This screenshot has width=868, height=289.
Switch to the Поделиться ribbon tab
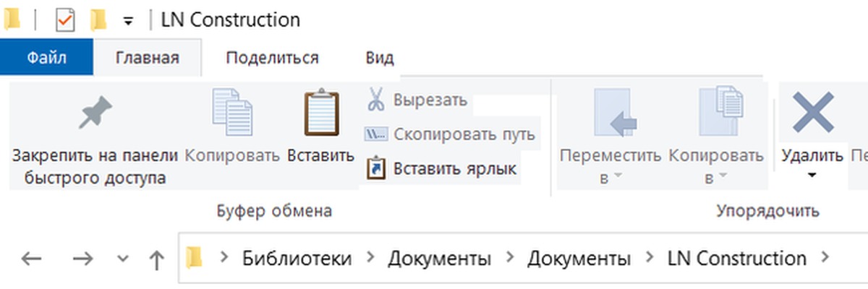[x=272, y=58]
